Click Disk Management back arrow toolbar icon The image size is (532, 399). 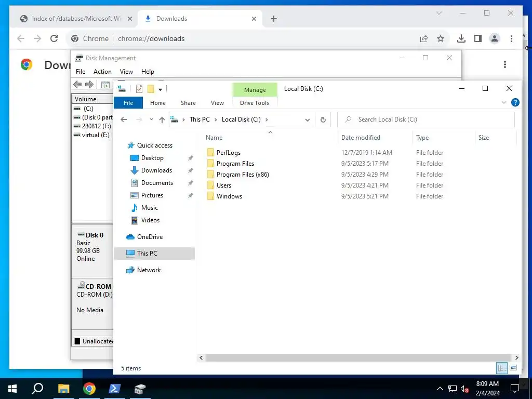pos(77,85)
